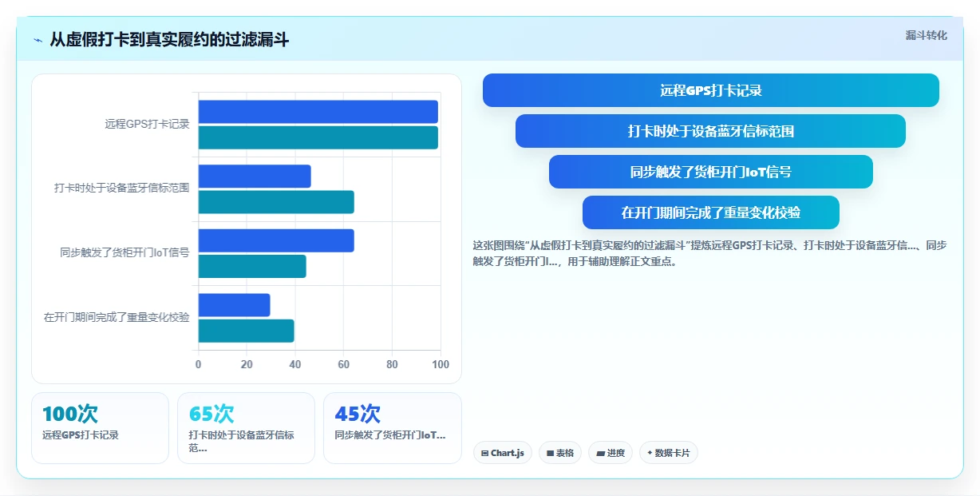The image size is (980, 496).
Task: Open the 45次 stat card
Action: click(393, 428)
